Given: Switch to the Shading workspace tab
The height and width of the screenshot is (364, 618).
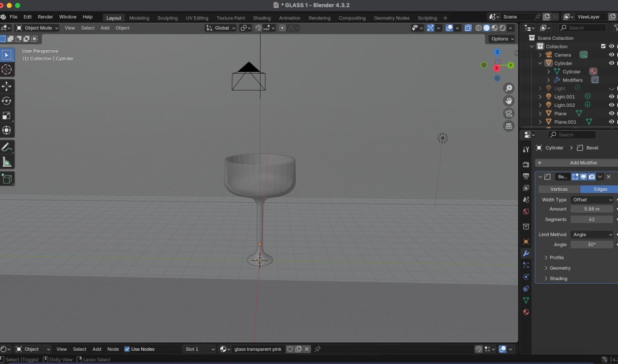Looking at the screenshot, I should click(261, 18).
